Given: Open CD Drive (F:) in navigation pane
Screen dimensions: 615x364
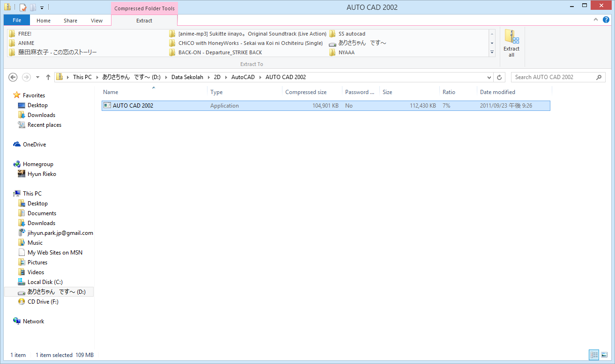Looking at the screenshot, I should pos(43,302).
